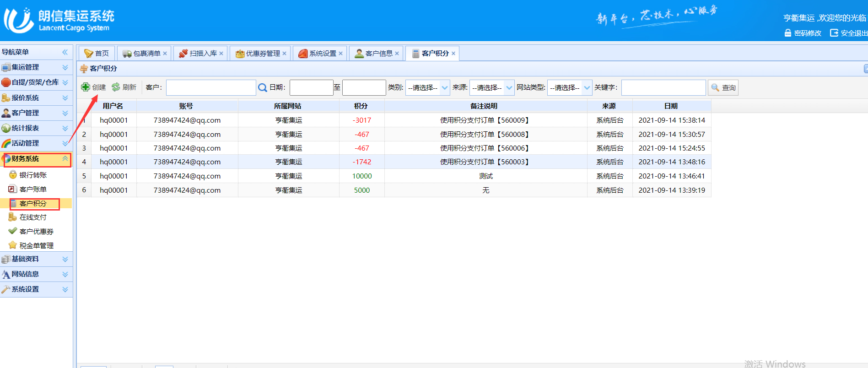Click the 密码修改 link
Viewport: 868px width, 368px height.
click(808, 33)
